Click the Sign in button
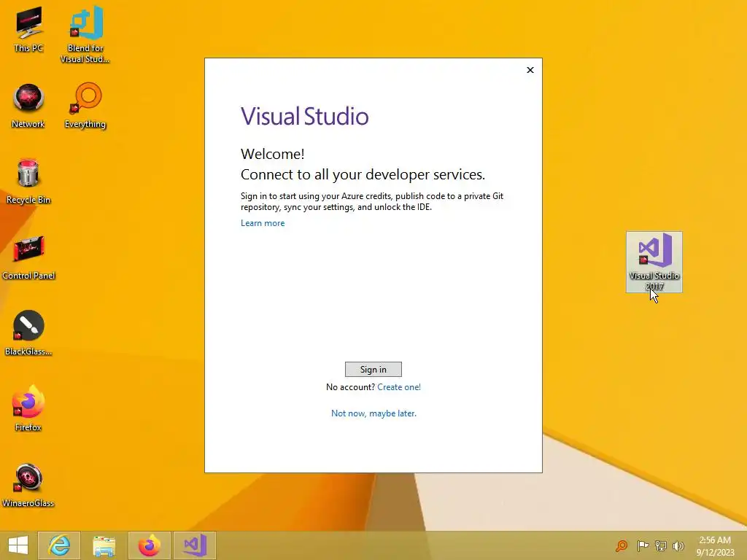Screen dimensions: 747x560 373,370
